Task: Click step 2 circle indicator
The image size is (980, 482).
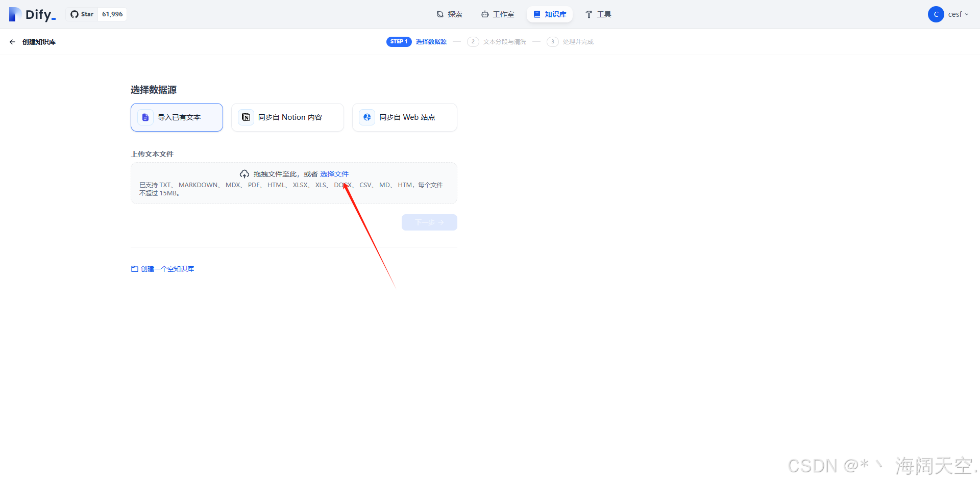Action: (473, 42)
